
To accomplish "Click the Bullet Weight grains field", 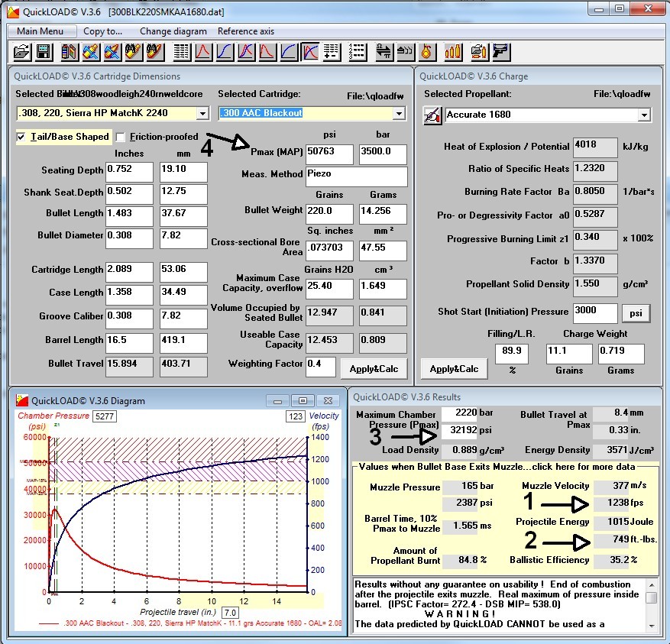I will 329,214.
